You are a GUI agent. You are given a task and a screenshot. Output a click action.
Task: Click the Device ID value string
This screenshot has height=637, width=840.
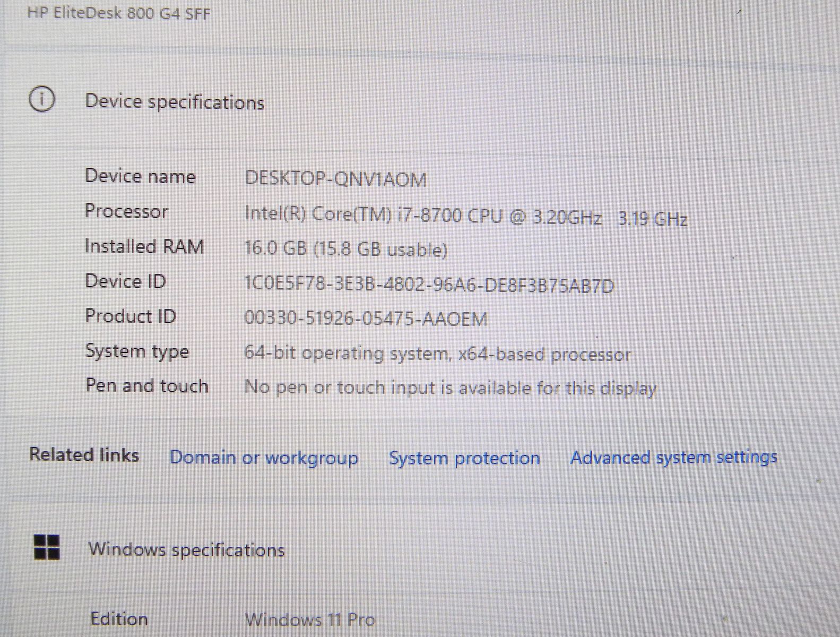coord(429,285)
